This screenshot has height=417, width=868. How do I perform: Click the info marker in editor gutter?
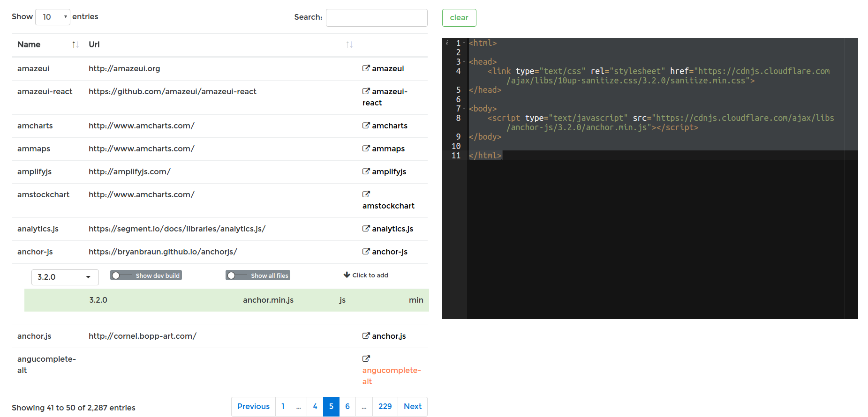[447, 43]
